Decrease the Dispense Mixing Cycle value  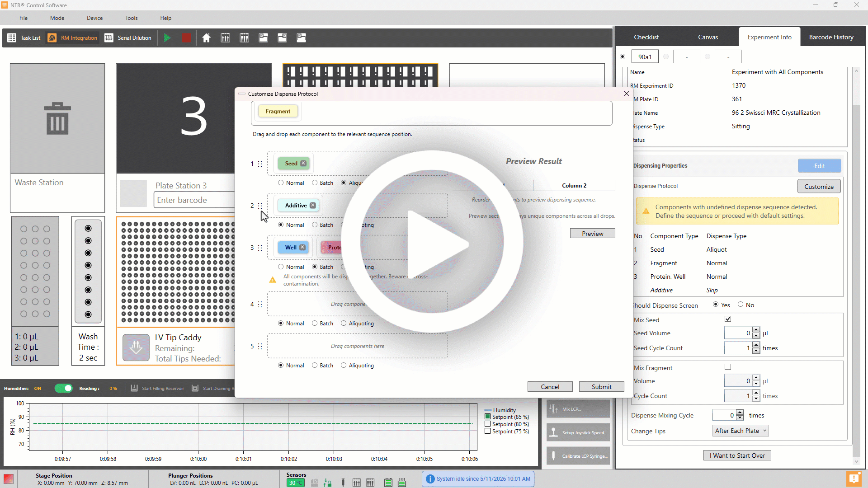[740, 418]
